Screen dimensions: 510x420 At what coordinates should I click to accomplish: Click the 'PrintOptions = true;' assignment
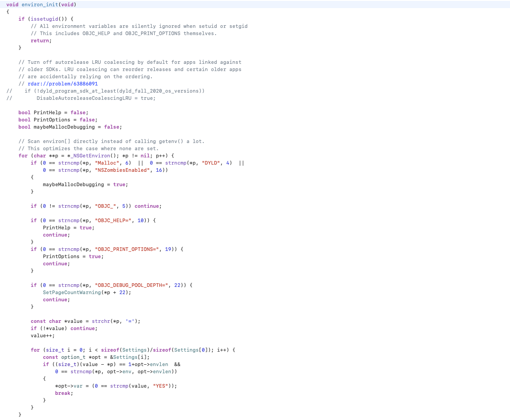[x=73, y=256]
